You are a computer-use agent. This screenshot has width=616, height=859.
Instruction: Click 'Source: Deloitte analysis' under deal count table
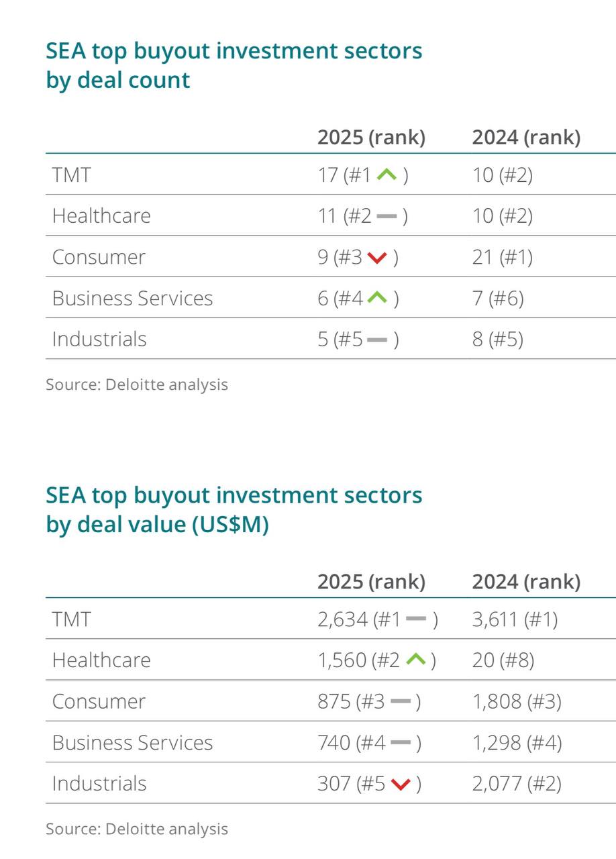[137, 385]
